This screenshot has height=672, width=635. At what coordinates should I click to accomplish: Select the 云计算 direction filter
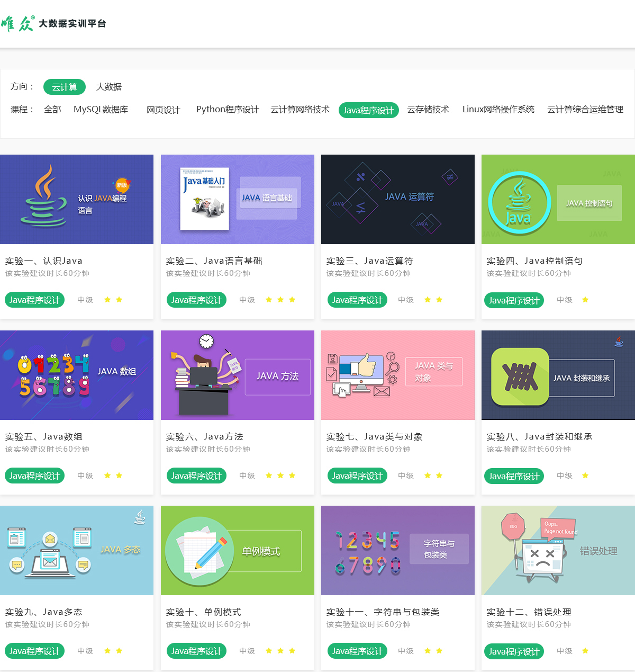pos(65,87)
